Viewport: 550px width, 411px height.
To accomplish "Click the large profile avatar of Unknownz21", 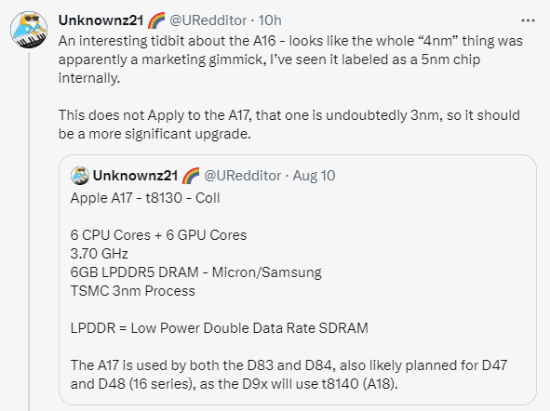I will point(29,30).
